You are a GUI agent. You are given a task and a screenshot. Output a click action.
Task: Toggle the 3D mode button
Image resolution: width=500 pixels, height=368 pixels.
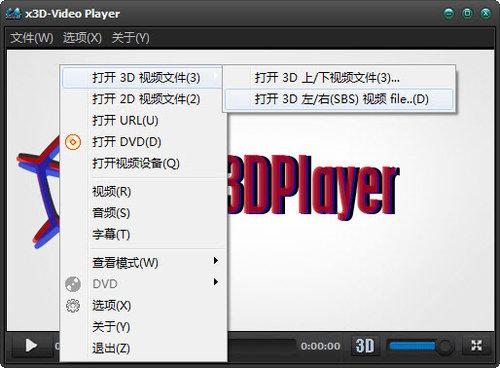coord(364,346)
